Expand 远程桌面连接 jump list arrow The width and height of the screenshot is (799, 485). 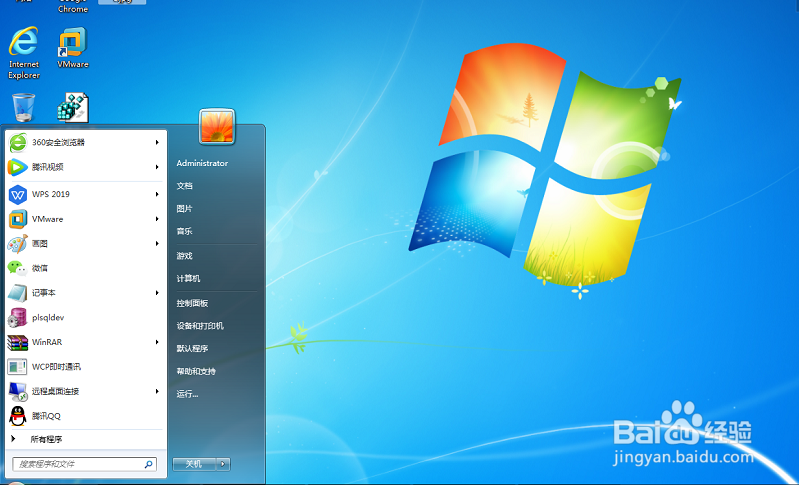[x=157, y=391]
